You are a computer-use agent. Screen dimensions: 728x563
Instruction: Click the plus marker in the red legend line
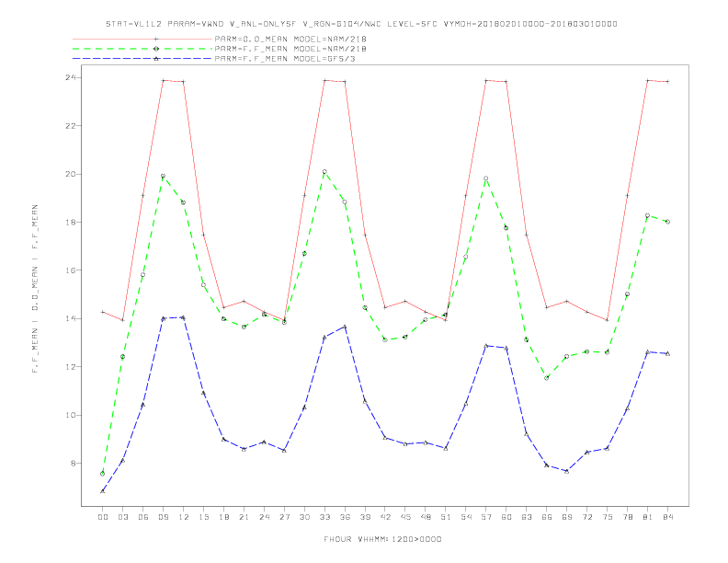(156, 39)
